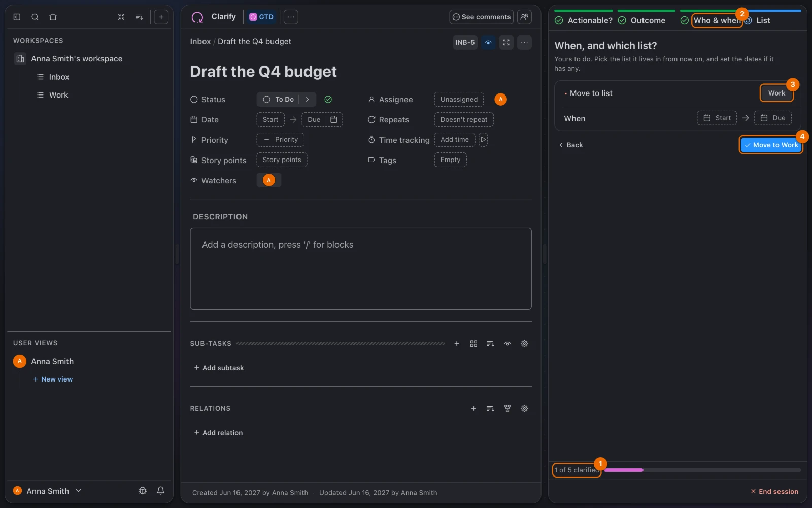The width and height of the screenshot is (812, 508).
Task: Open Clarify header more options menu
Action: click(x=291, y=17)
